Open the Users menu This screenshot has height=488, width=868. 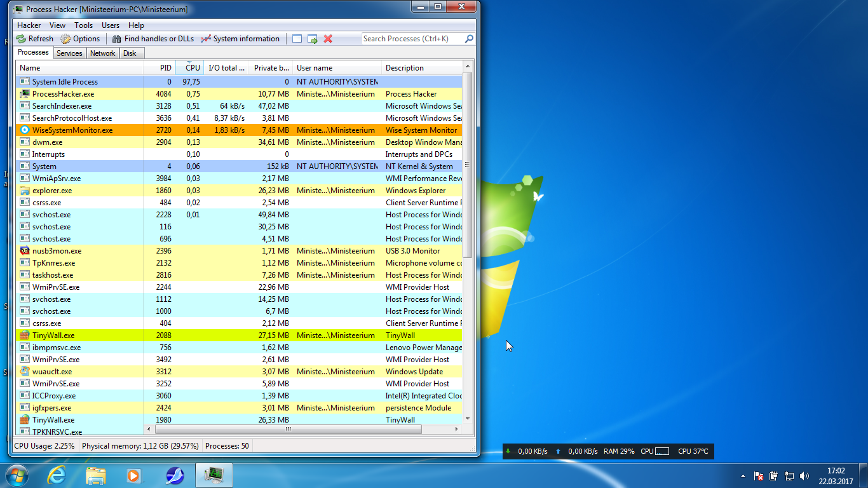pos(111,25)
